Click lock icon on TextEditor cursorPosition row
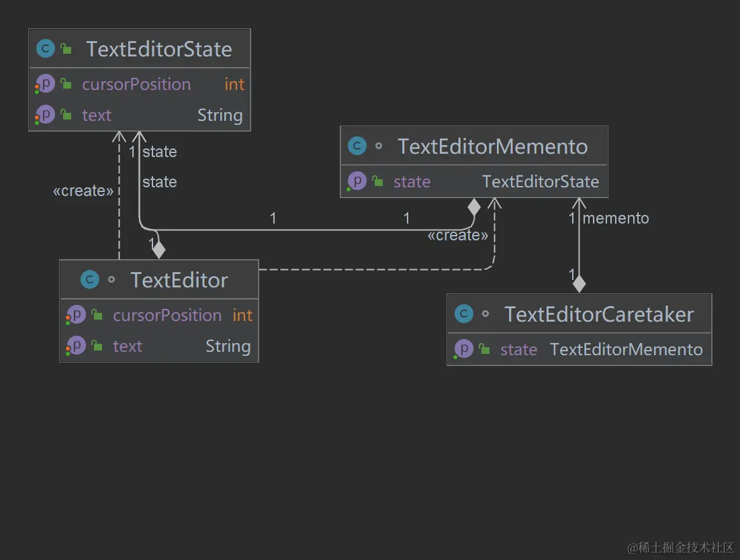 97,315
